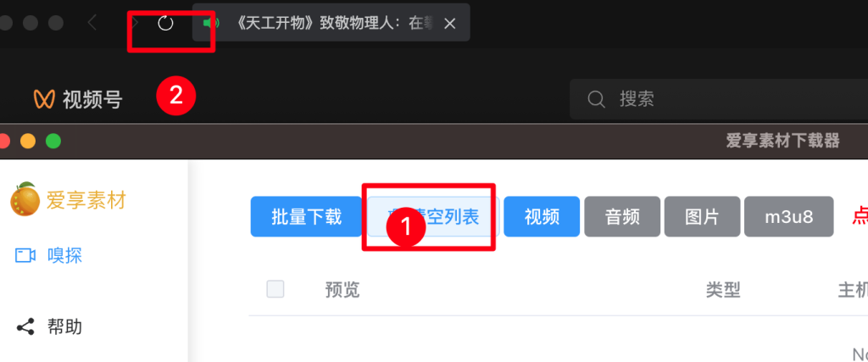Click the 类型 column header
The height and width of the screenshot is (362, 868).
(723, 289)
